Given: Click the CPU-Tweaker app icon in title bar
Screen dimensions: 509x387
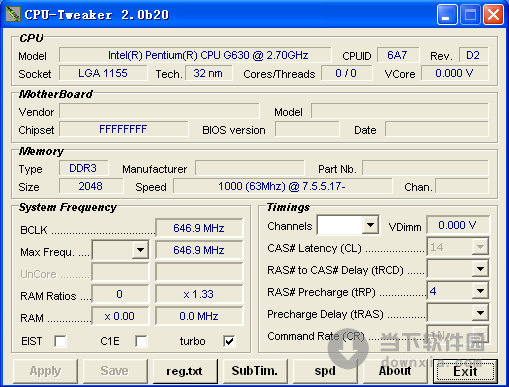Looking at the screenshot, I should click(13, 14).
